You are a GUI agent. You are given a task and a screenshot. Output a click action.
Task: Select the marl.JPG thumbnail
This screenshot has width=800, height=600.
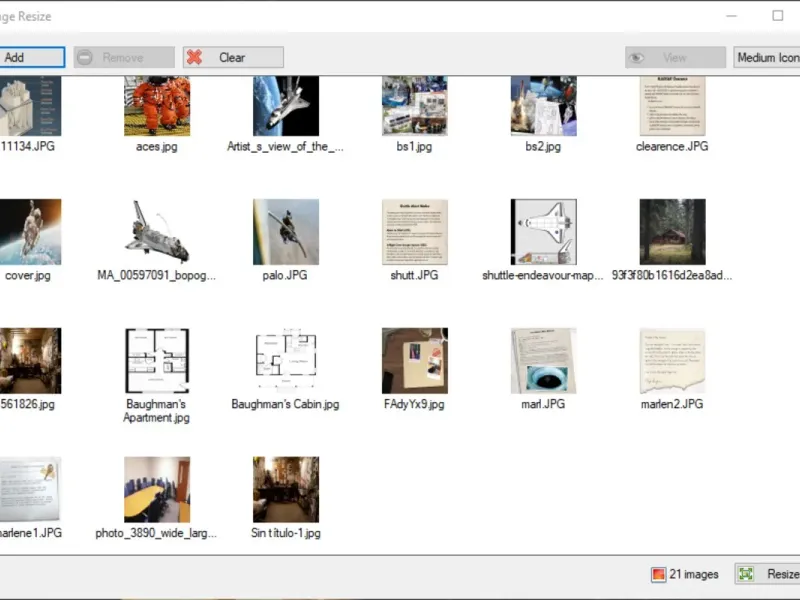tap(543, 361)
